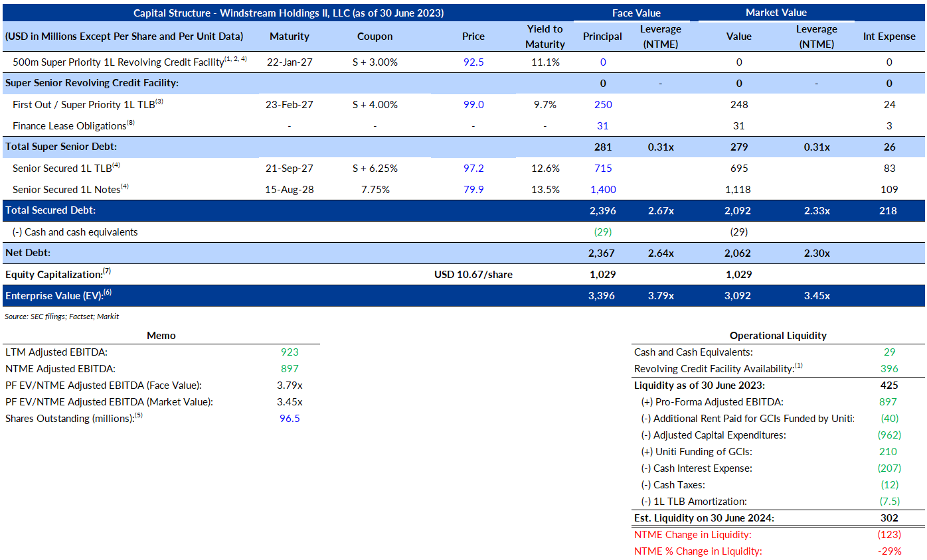Viewport: 927px width, 560px height.
Task: Select the coupon "S + 6.25%"
Action: point(375,169)
